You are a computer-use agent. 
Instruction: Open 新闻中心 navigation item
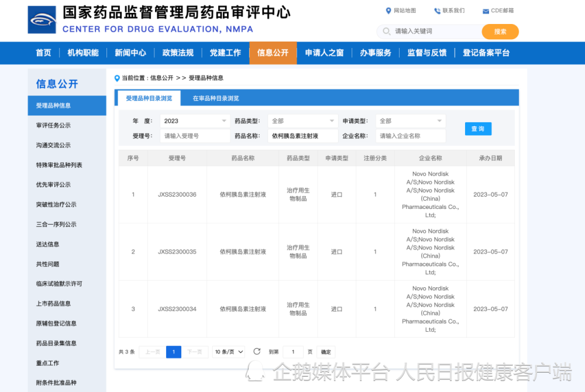(x=130, y=53)
